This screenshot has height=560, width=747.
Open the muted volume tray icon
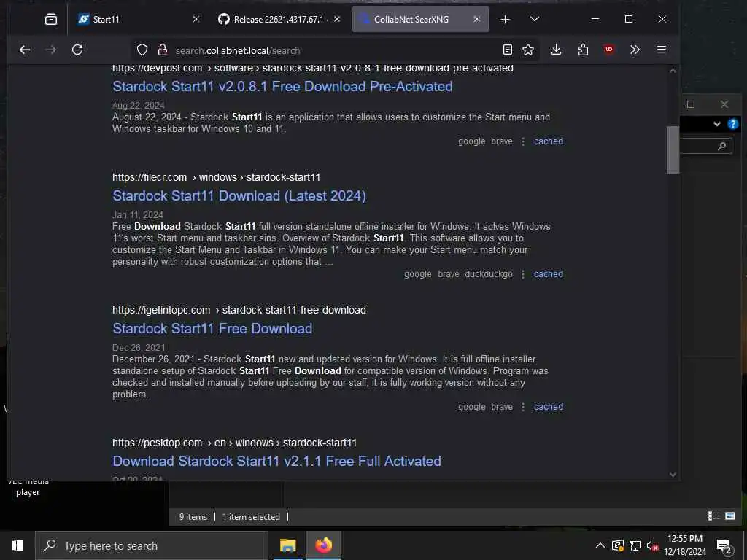[x=652, y=545]
